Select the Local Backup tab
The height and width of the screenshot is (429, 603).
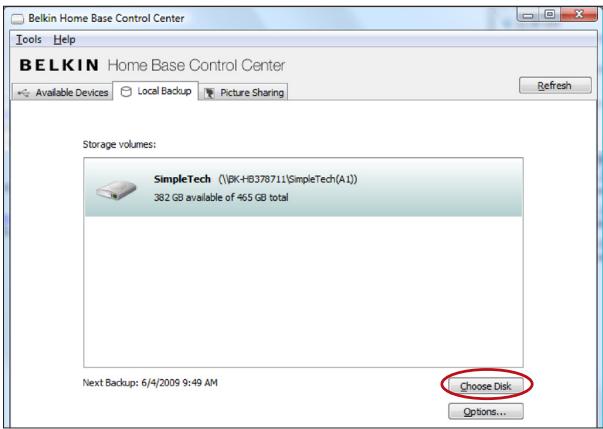coord(155,91)
